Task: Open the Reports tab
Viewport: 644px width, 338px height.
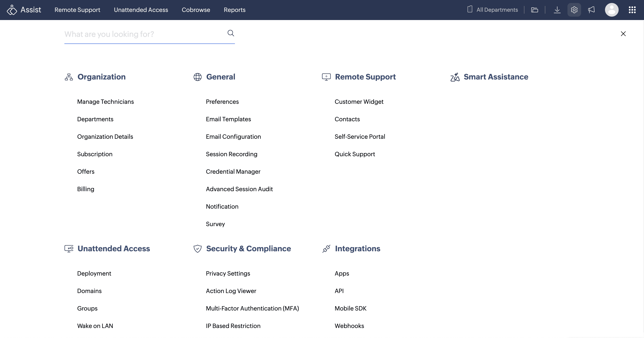Action: [234, 10]
